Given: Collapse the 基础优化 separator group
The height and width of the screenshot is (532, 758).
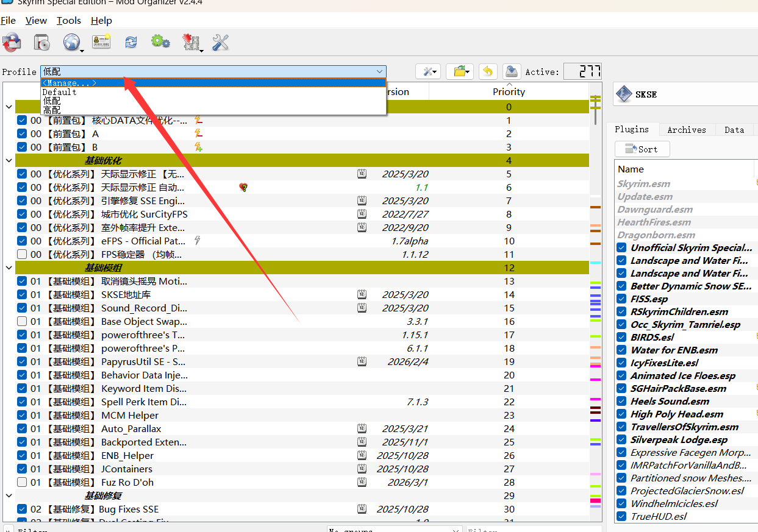Looking at the screenshot, I should [x=9, y=161].
